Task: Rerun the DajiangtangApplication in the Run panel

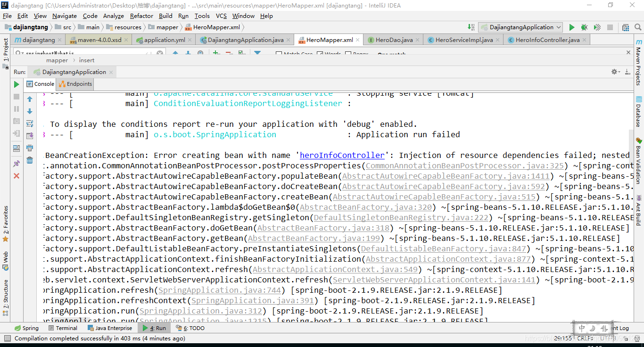Action: (17, 84)
